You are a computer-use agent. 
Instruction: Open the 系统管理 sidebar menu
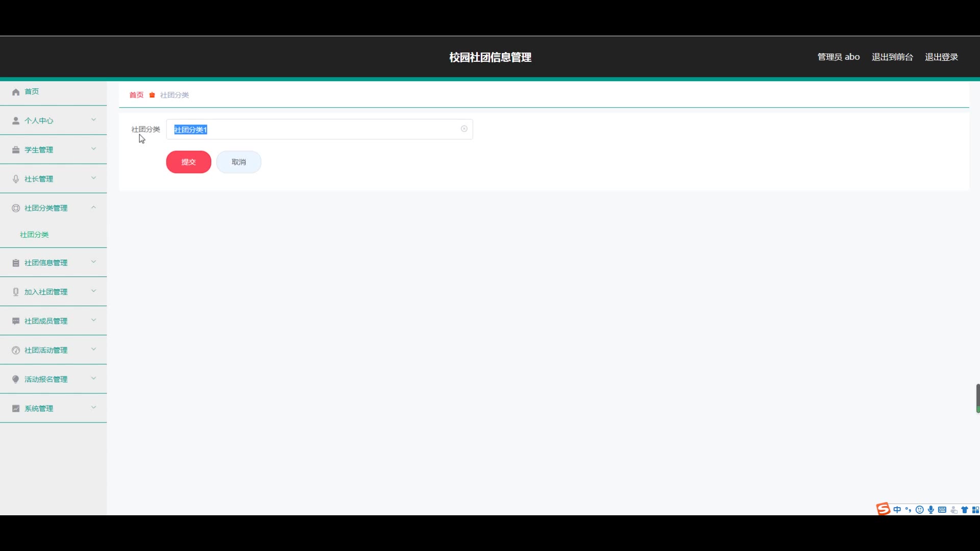[53, 408]
